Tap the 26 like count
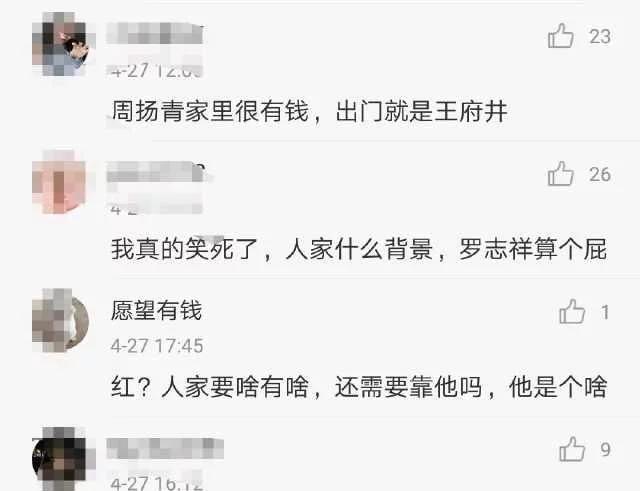640x491 pixels. (x=600, y=174)
